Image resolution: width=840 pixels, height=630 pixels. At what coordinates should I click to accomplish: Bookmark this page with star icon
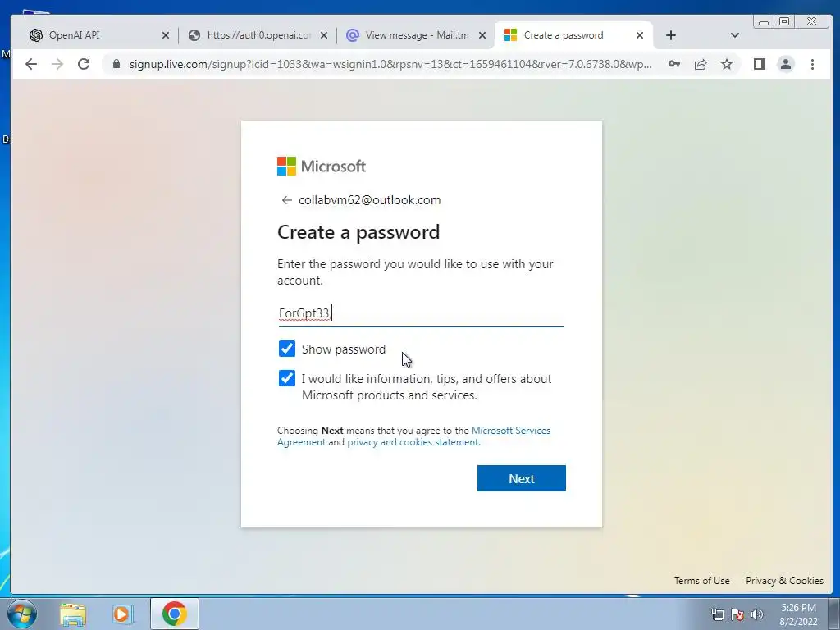pos(727,64)
